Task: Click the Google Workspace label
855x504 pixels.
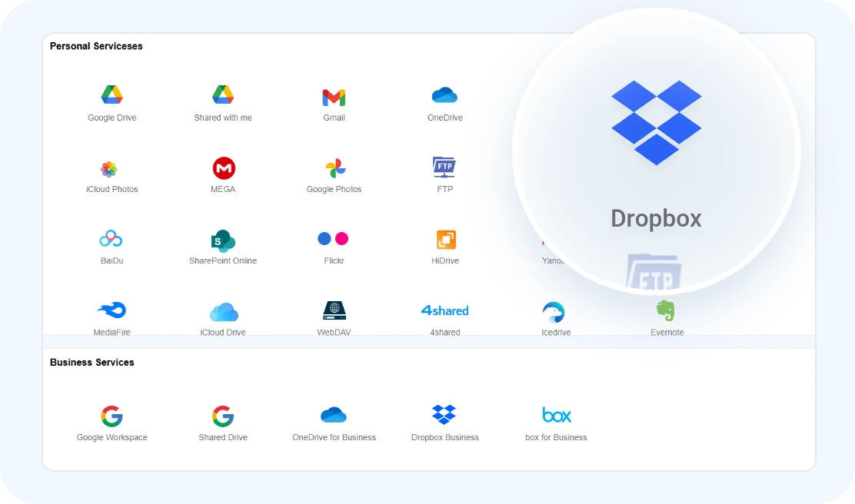Action: pos(111,437)
